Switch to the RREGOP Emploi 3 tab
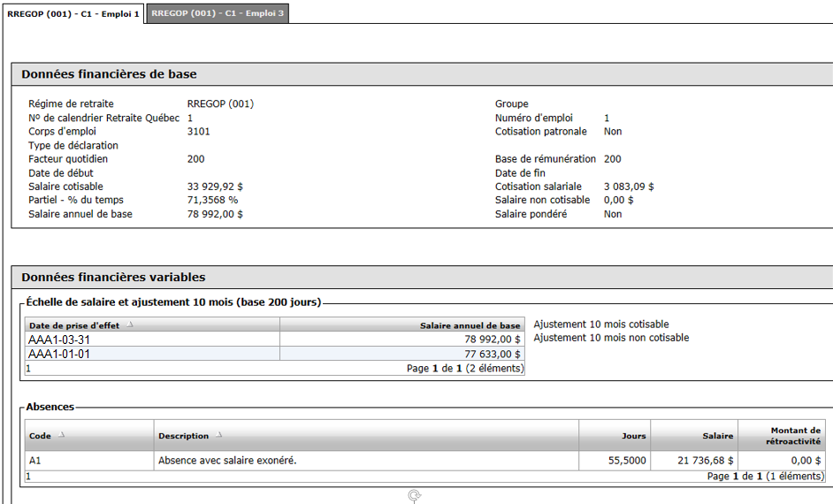The height and width of the screenshot is (504, 833). tap(218, 14)
